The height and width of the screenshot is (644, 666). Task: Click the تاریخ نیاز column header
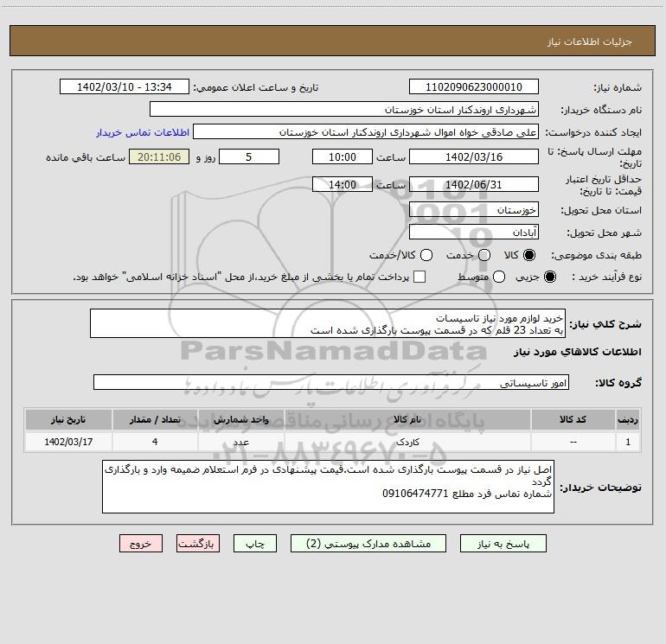(x=68, y=420)
